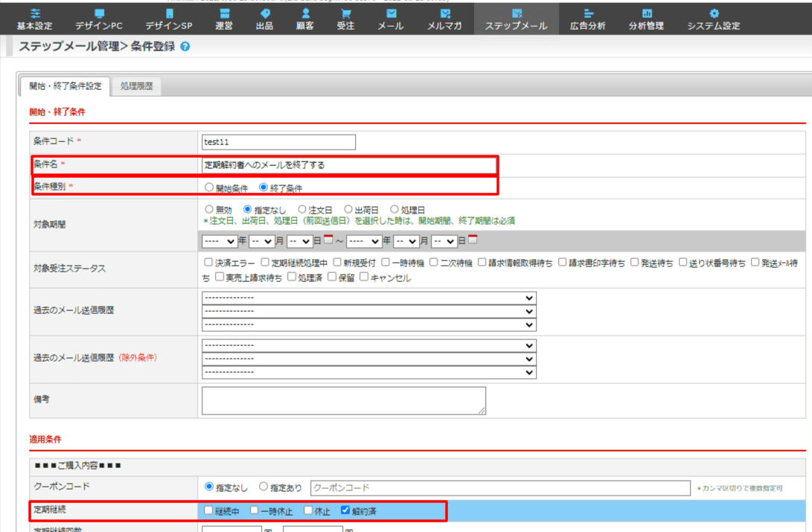Open the end date calendar icon

pyautogui.click(x=473, y=240)
